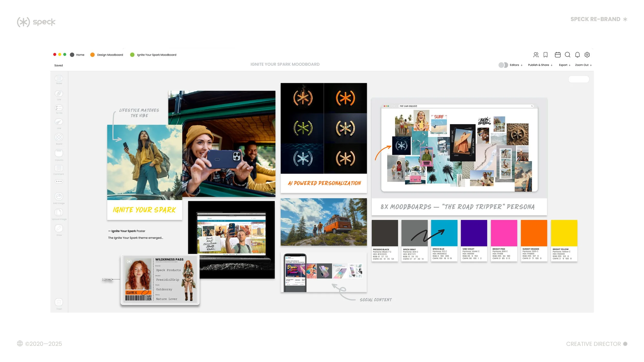644x362 pixels.
Task: Select the To-Do tool
Action: (59, 108)
